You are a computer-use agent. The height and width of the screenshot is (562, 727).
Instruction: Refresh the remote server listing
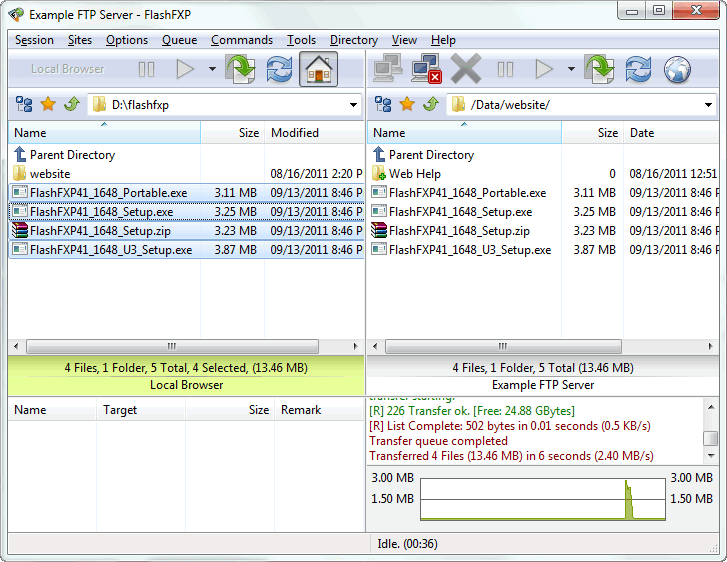pyautogui.click(x=638, y=69)
